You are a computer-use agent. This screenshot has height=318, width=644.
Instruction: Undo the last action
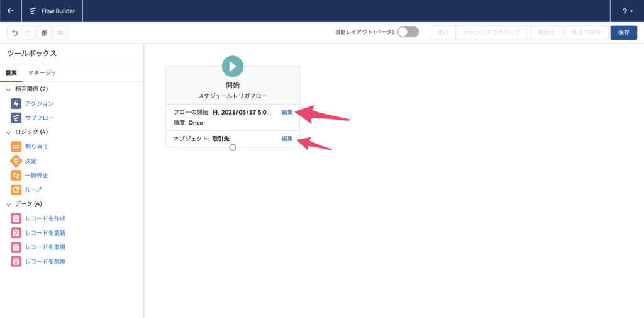click(x=15, y=33)
